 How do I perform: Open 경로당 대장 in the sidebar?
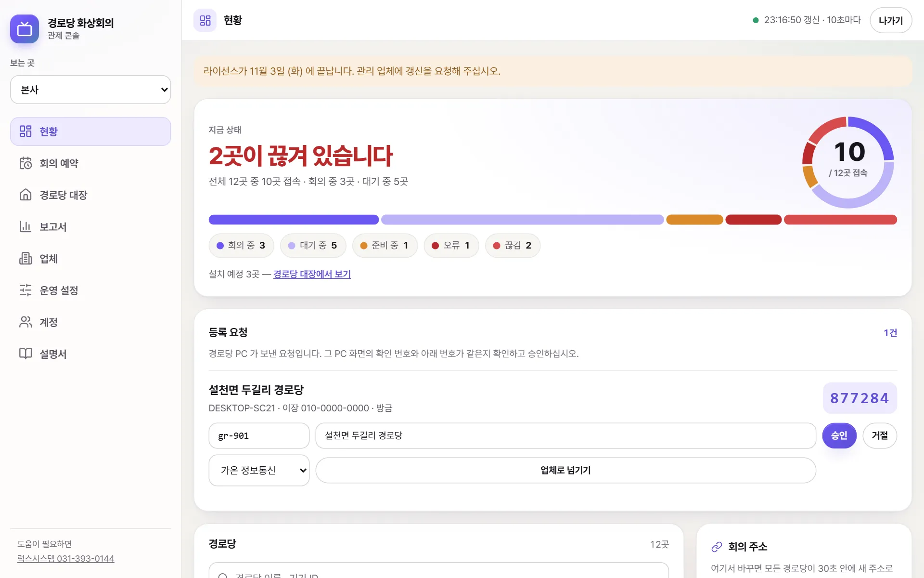(90, 195)
